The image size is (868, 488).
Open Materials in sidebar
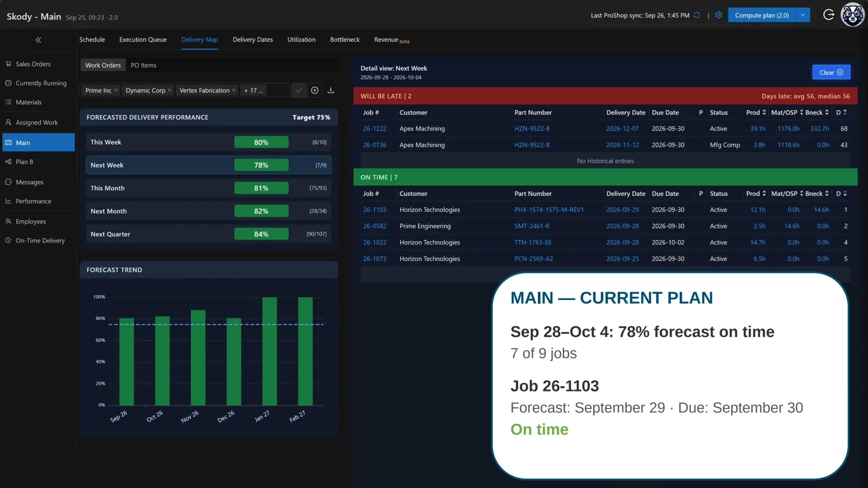(38, 102)
